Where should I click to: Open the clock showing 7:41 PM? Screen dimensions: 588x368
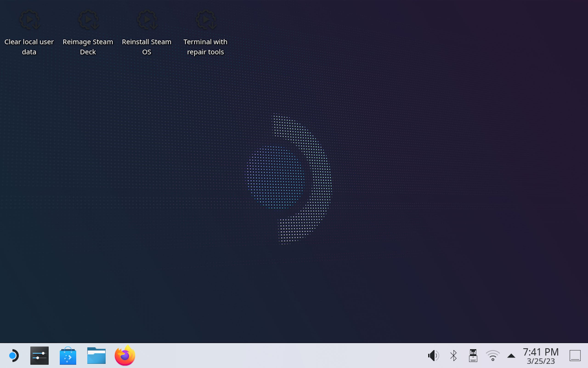point(541,356)
